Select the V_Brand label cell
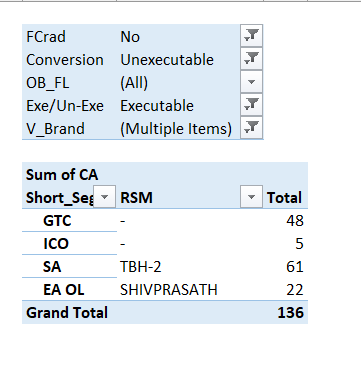This screenshot has width=361, height=382. tap(70, 128)
